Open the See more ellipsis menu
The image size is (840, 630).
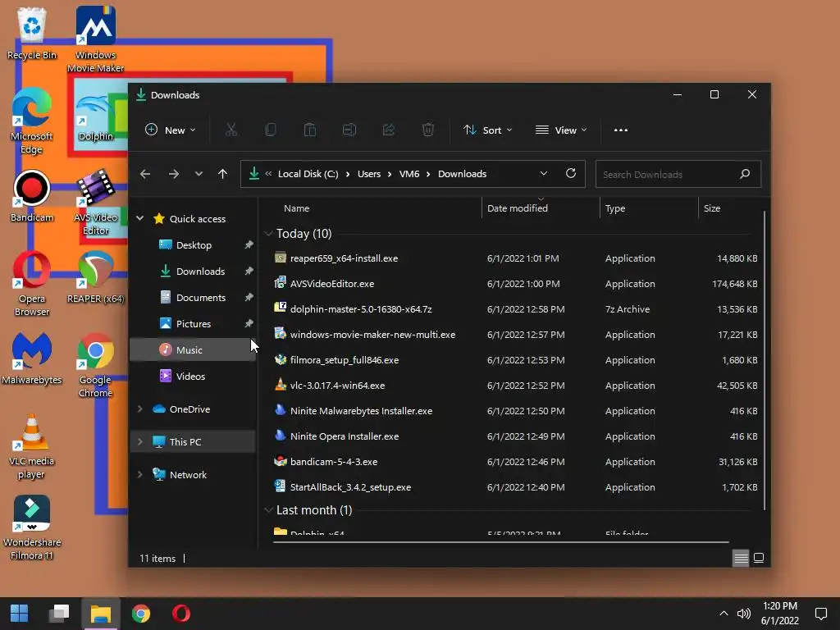tap(621, 130)
